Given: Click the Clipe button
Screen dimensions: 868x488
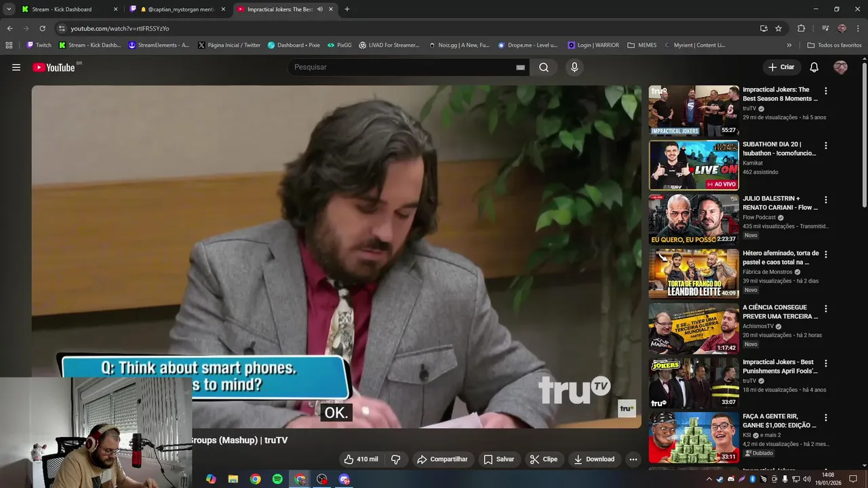Looking at the screenshot, I should (x=543, y=459).
